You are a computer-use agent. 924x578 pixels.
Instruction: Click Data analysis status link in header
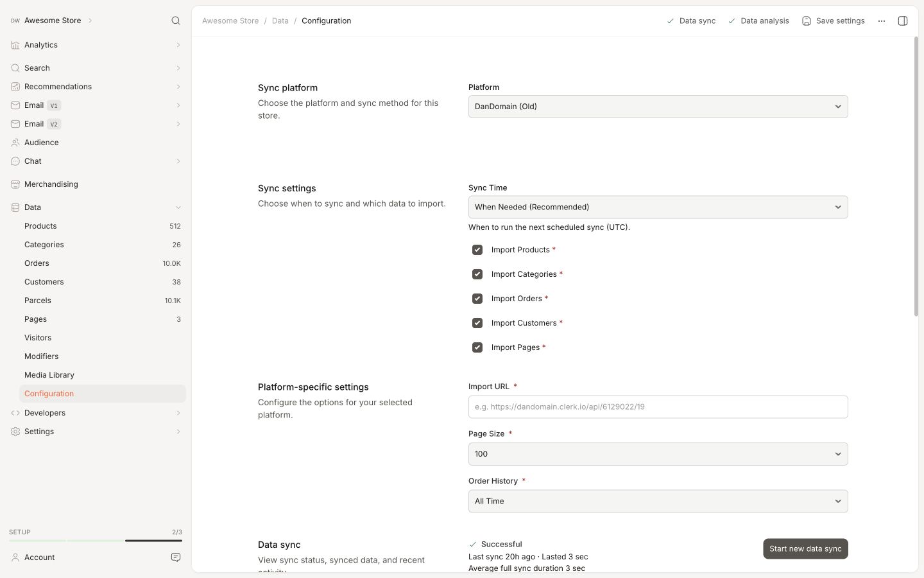[x=758, y=21]
